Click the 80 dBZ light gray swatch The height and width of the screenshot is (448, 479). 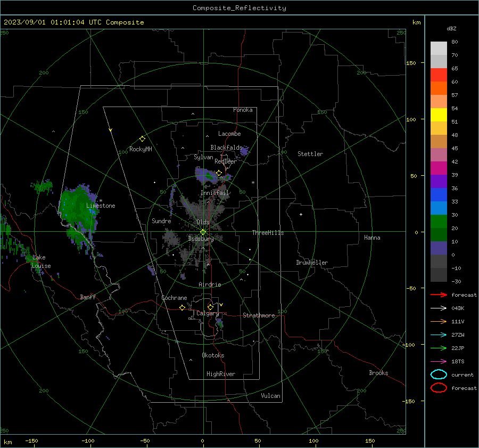coord(439,48)
